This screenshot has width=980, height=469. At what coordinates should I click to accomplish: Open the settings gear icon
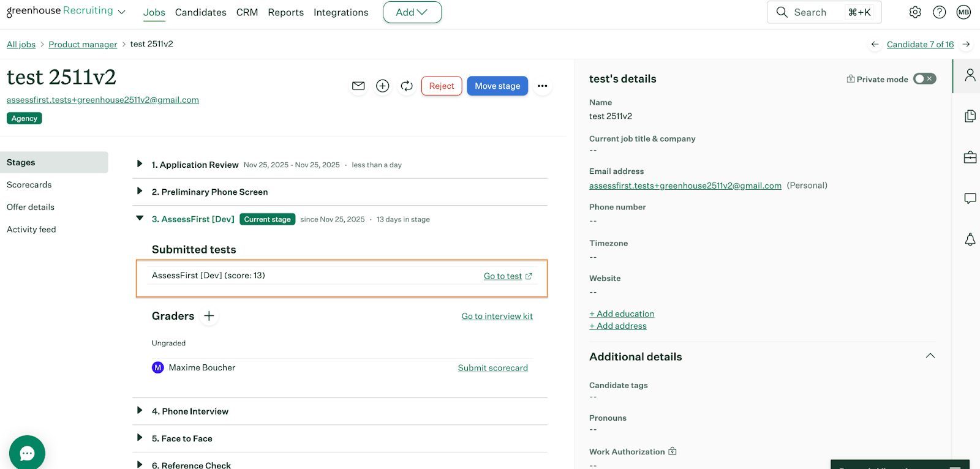[x=915, y=12]
